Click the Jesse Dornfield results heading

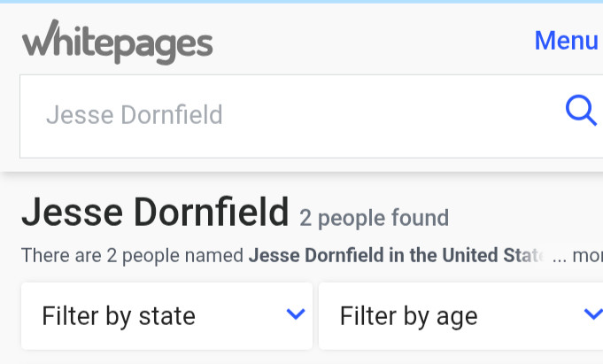tap(155, 213)
